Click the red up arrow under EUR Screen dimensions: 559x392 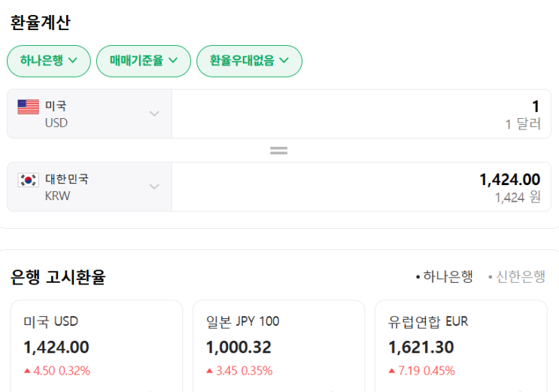pos(392,370)
